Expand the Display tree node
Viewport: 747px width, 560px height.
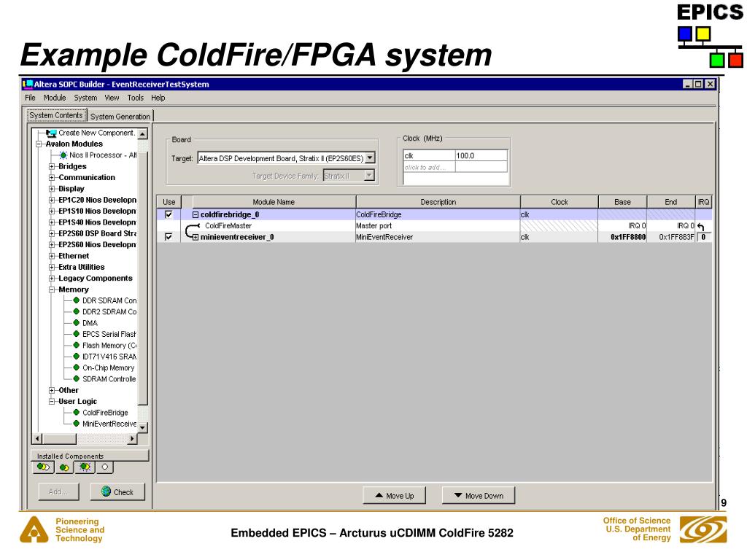click(52, 189)
